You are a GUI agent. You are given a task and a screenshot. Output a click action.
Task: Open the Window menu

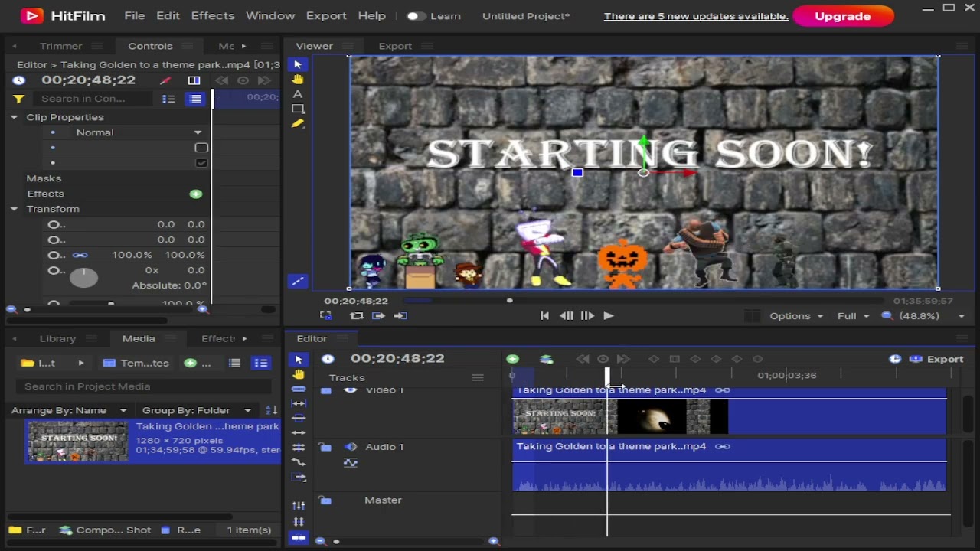pos(270,15)
